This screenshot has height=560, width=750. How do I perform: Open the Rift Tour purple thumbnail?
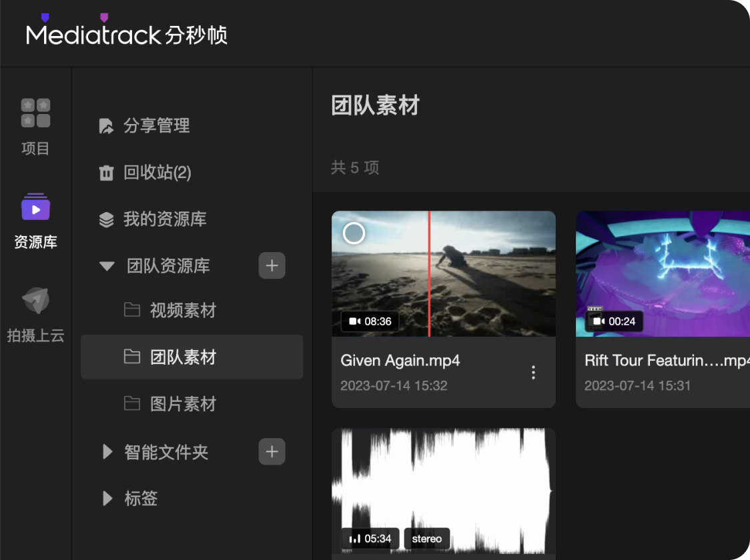tap(663, 274)
